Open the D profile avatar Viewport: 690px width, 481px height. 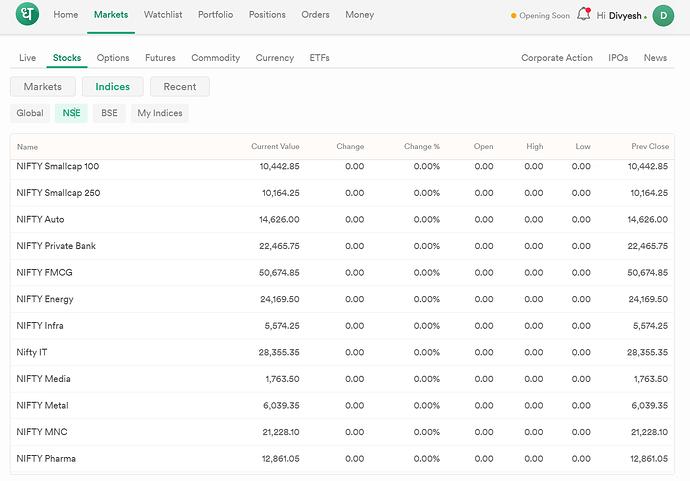(663, 15)
